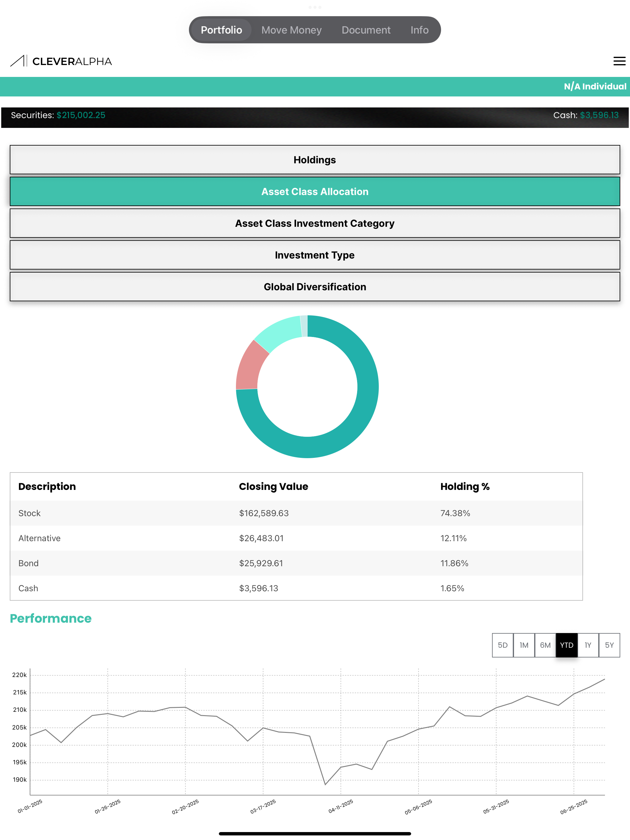Click the Bond closing value $25,929.61
The height and width of the screenshot is (840, 630).
(261, 563)
